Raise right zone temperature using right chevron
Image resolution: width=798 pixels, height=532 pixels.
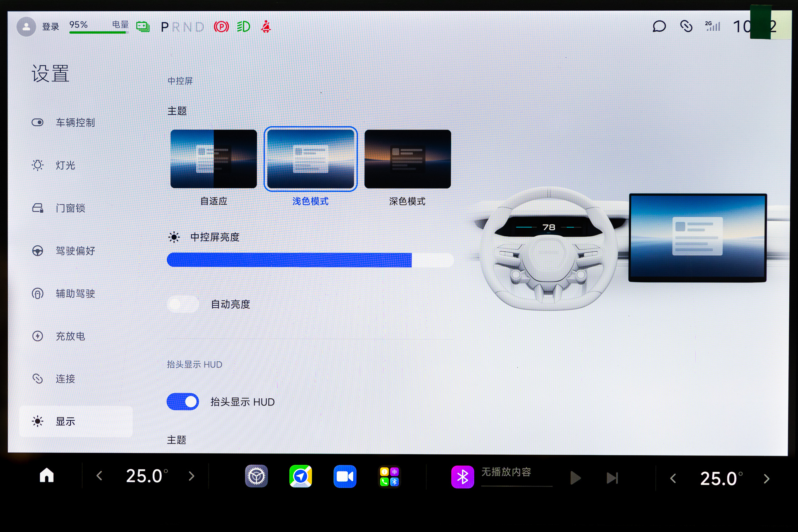pos(766,479)
